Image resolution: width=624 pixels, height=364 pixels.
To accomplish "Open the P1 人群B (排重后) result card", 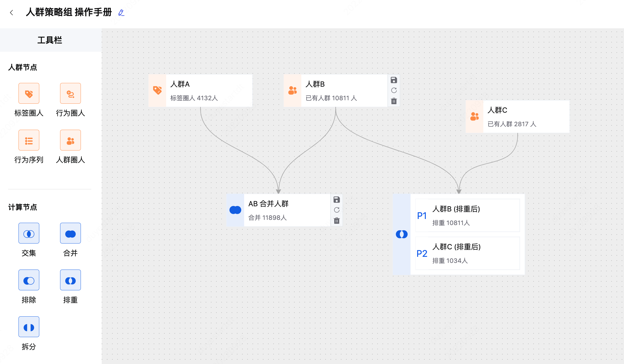I will (x=467, y=216).
